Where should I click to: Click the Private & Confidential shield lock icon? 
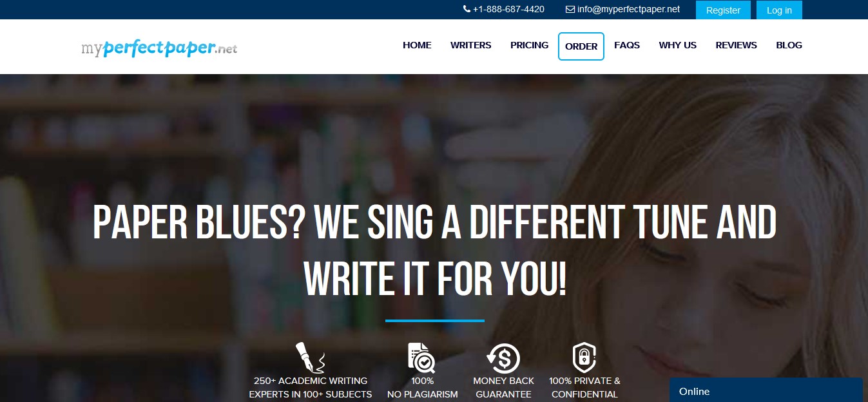[x=584, y=358]
